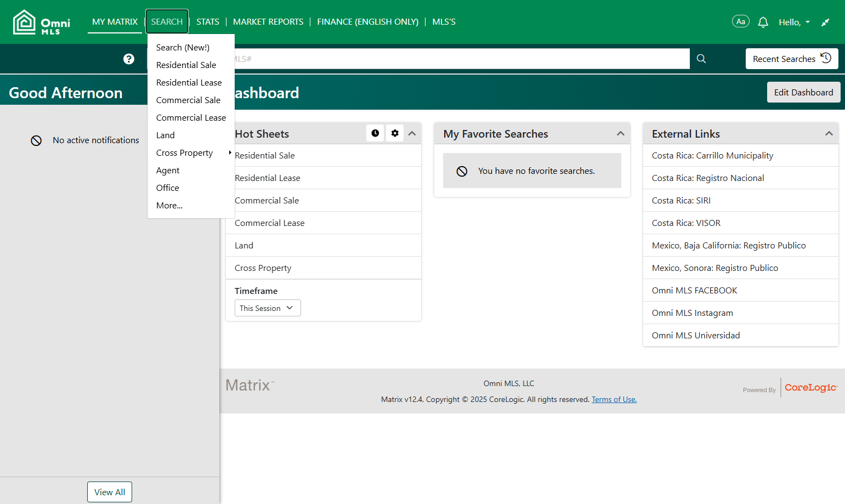Open More... in the Search menu
Viewport: 845px width, 504px height.
coord(191,206)
